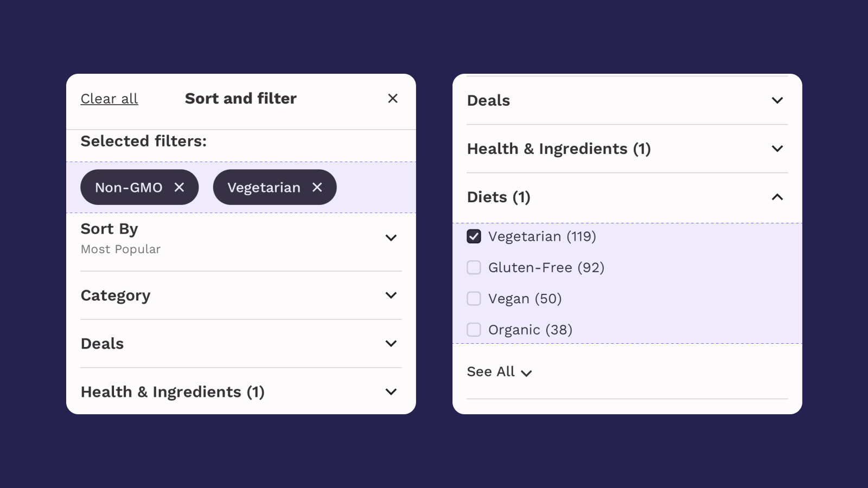Click the Diets (1) section header

[499, 197]
